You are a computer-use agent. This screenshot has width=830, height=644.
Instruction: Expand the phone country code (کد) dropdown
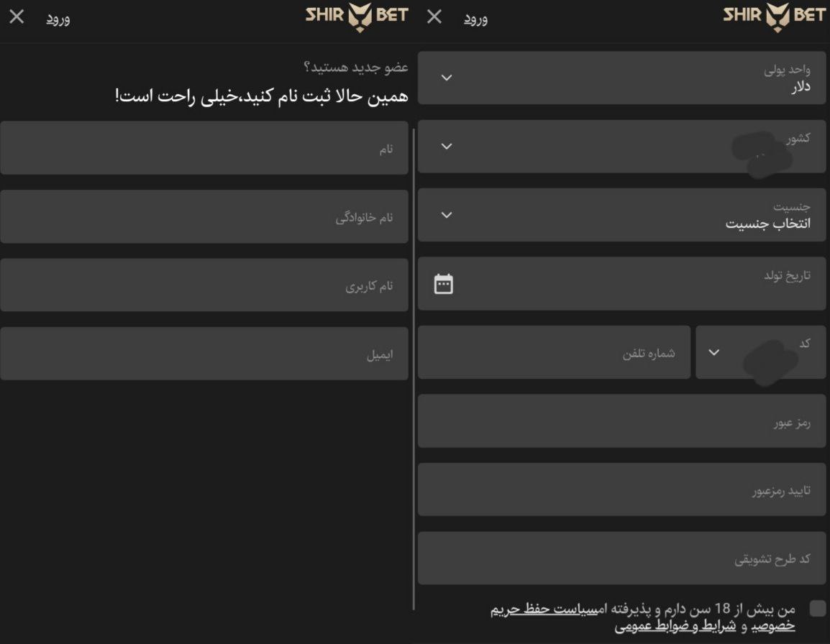coord(761,352)
